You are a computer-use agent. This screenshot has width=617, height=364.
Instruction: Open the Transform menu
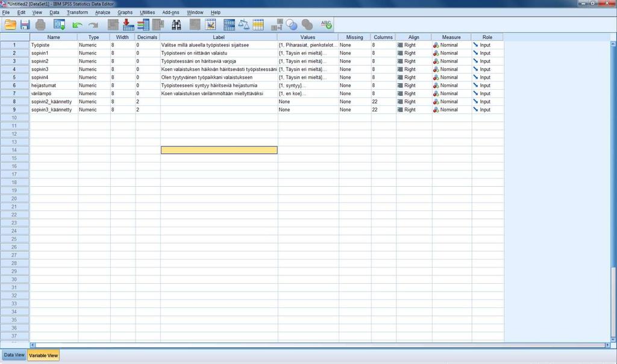coord(77,12)
